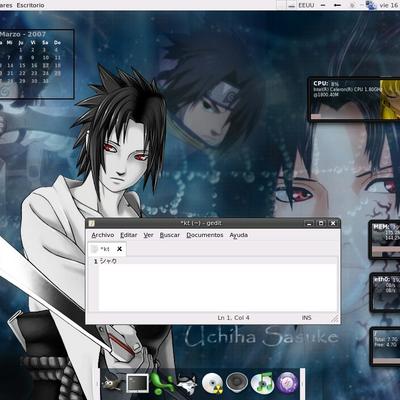
Task: Minimize the gedit window
Action: tap(309, 223)
